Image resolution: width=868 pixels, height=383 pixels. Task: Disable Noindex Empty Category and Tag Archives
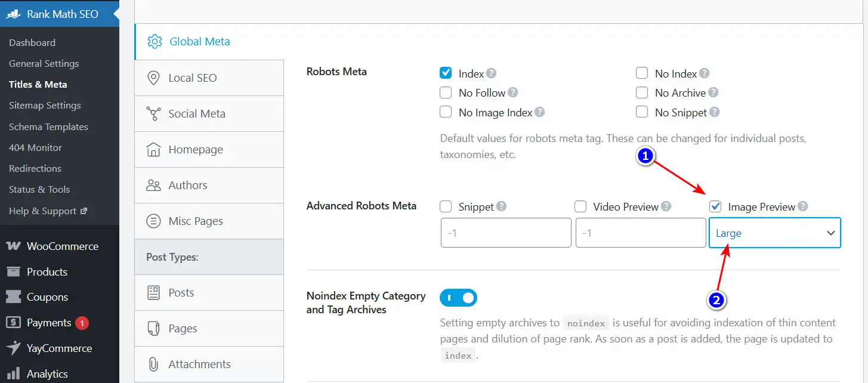(x=458, y=298)
